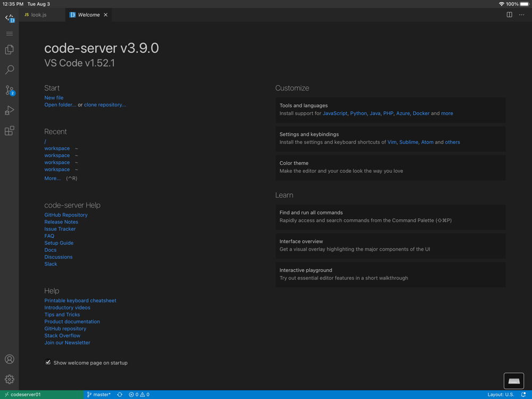The height and width of the screenshot is (399, 532).
Task: Open the Interactive playground card
Action: [x=390, y=274]
